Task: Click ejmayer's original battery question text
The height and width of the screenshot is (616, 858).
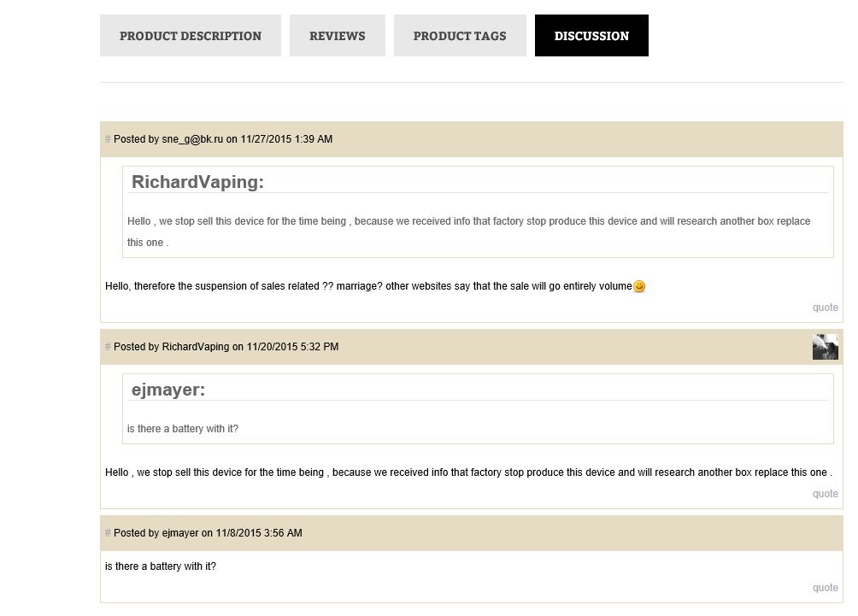Action: click(161, 566)
